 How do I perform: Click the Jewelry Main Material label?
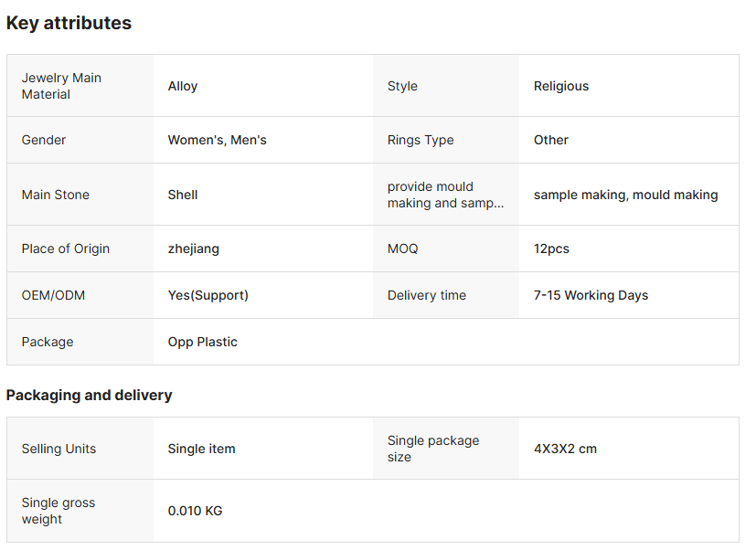pyautogui.click(x=61, y=86)
